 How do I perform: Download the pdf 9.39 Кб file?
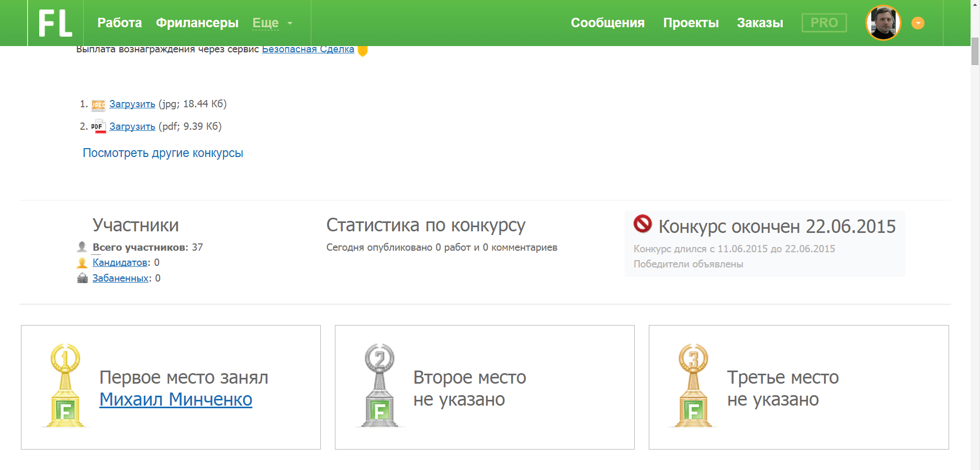[x=132, y=126]
